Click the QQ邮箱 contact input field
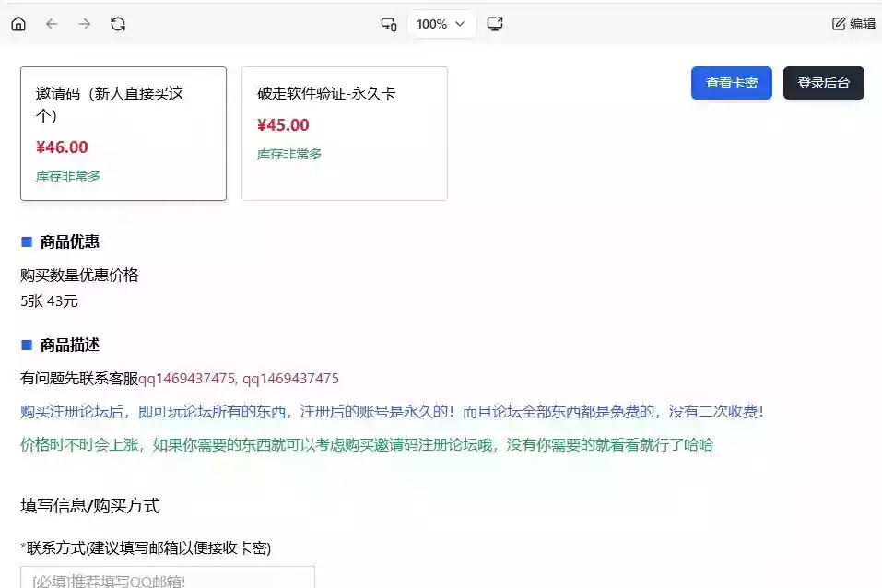 [x=166, y=579]
